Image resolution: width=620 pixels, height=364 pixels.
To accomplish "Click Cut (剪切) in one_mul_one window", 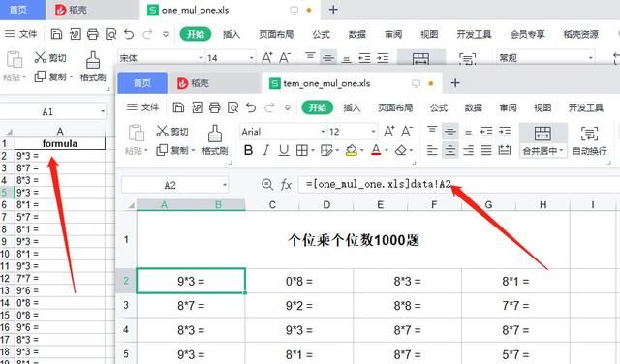I will pyautogui.click(x=50, y=58).
